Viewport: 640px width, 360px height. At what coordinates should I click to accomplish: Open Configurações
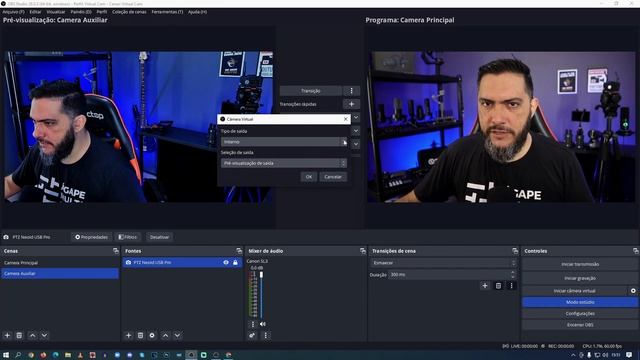pyautogui.click(x=580, y=313)
